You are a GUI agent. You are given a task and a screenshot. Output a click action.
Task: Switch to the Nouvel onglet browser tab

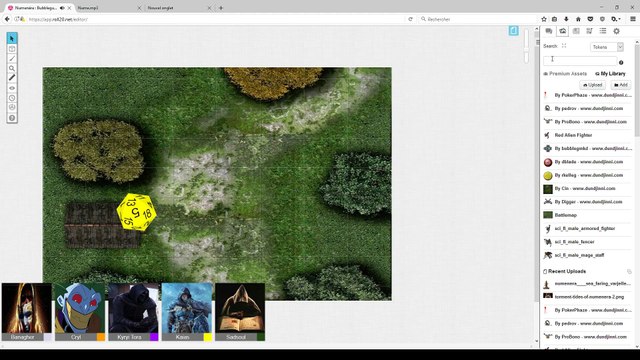pos(179,8)
